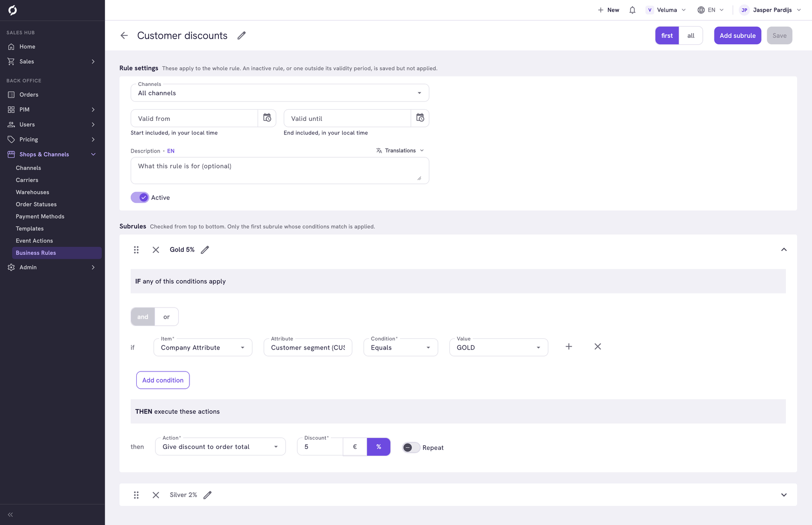Screen dimensions: 812x525
Task: Delete the Gold 5% subrule
Action: [156, 250]
